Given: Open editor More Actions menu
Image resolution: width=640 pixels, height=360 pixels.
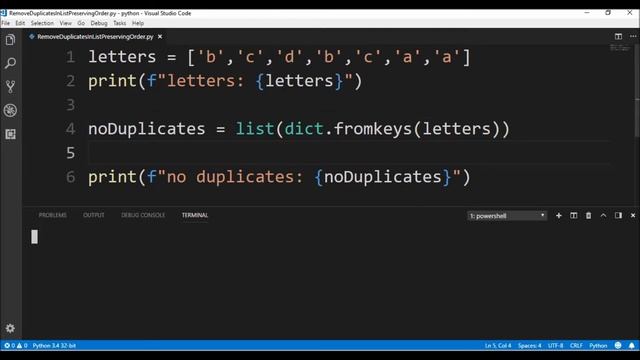Looking at the screenshot, I should [633, 36].
